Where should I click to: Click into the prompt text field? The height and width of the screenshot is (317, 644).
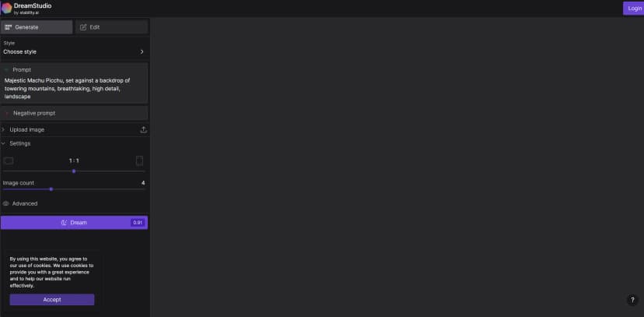75,88
